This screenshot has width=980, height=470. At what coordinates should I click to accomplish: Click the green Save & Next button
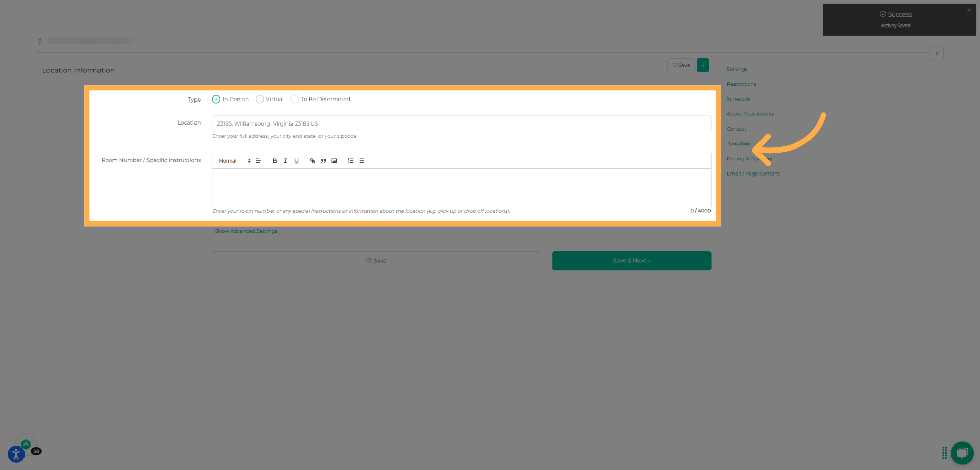point(631,261)
